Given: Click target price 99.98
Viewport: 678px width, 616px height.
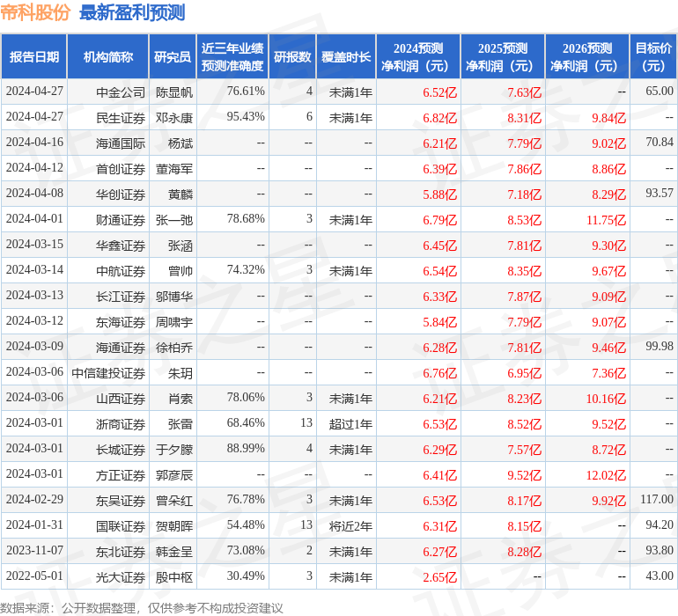Looking at the screenshot, I should point(660,346).
